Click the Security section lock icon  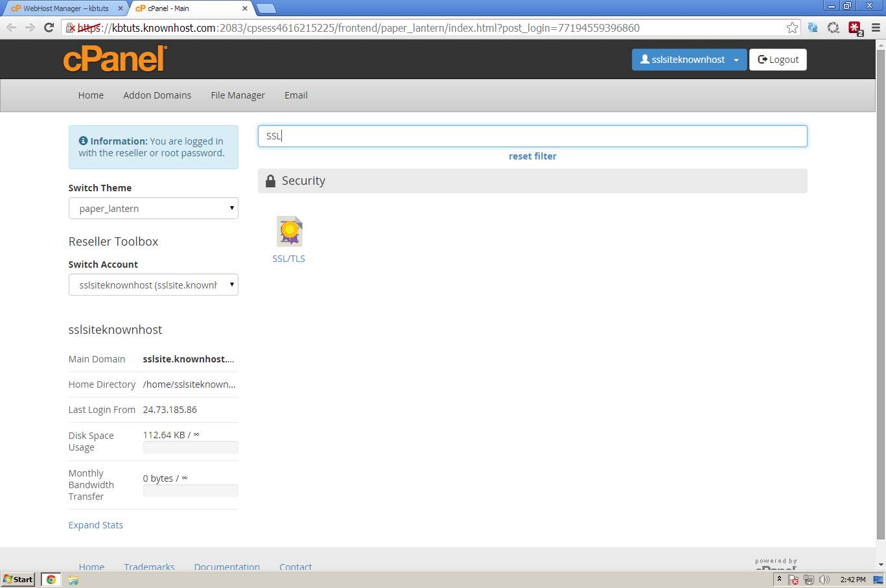(x=270, y=181)
